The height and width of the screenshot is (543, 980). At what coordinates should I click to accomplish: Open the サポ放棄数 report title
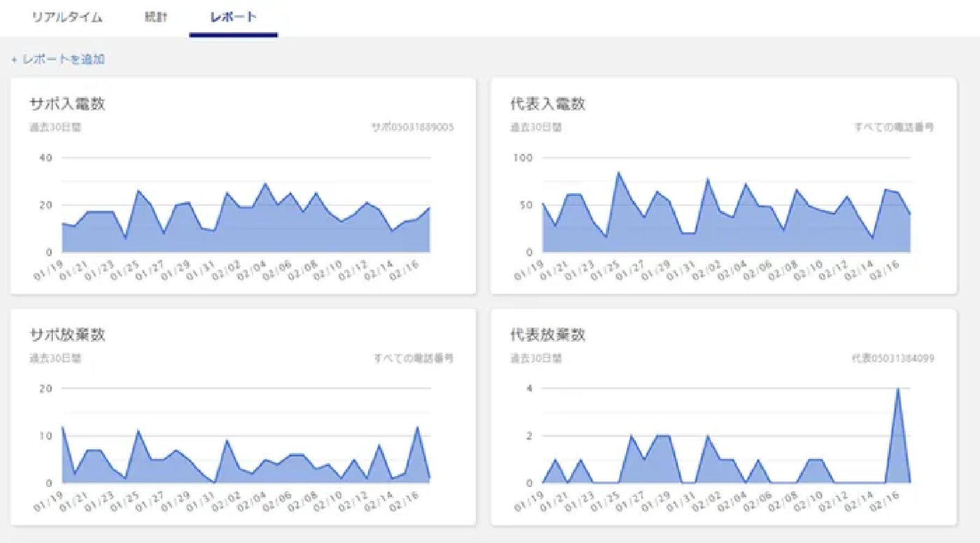[67, 335]
